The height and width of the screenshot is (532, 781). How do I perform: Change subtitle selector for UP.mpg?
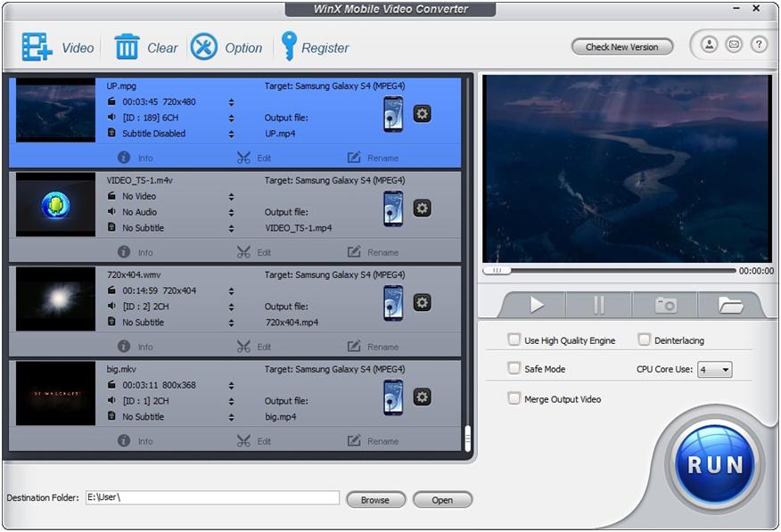(231, 134)
